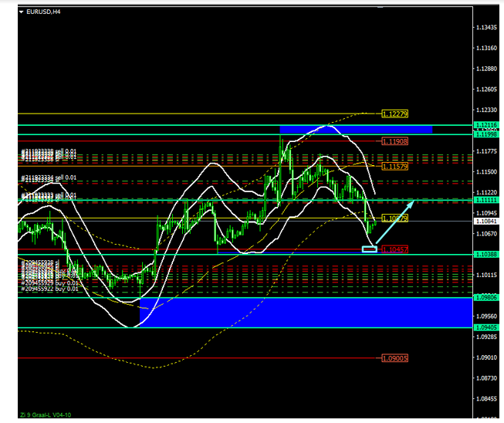Click the EURUSD,H4 chart title text
Screen dimensions: 504x423
[46, 11]
